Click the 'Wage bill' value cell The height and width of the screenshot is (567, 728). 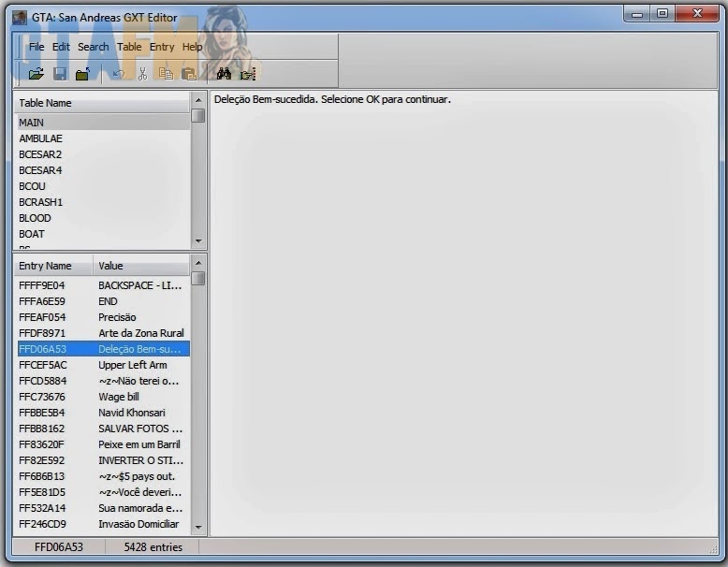pos(119,397)
